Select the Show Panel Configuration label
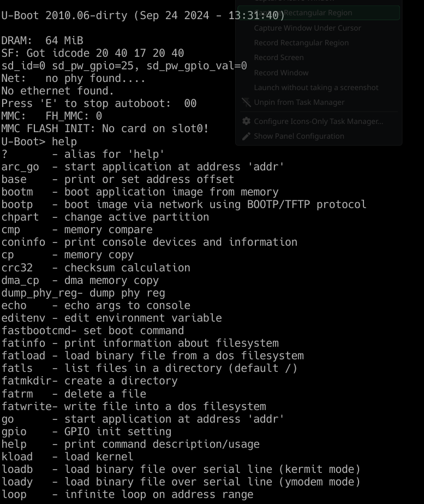Image resolution: width=424 pixels, height=504 pixels. tap(298, 136)
